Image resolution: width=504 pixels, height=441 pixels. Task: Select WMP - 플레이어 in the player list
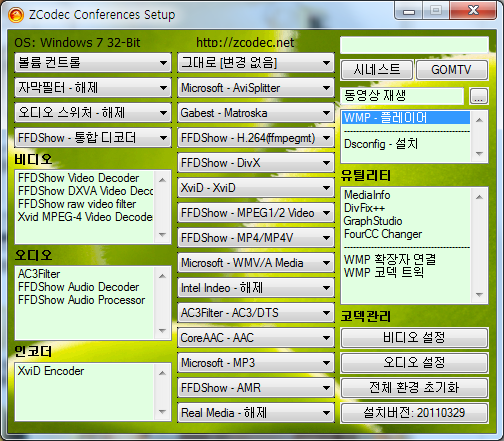406,118
